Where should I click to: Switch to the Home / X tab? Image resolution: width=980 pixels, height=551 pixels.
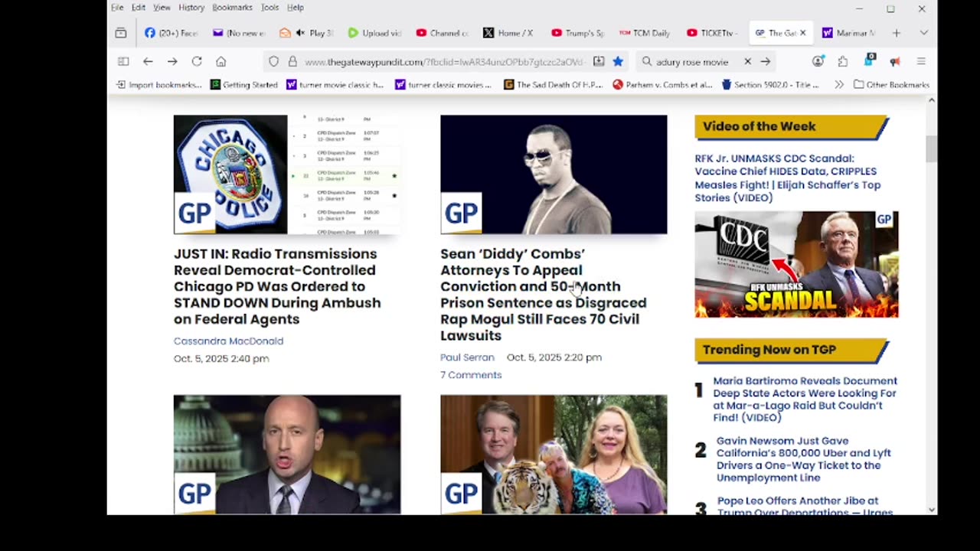click(x=508, y=33)
